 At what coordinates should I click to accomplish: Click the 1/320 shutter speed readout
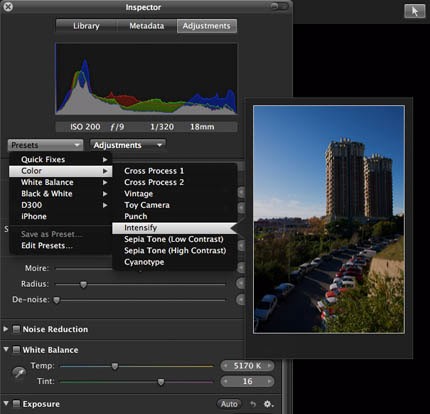162,127
